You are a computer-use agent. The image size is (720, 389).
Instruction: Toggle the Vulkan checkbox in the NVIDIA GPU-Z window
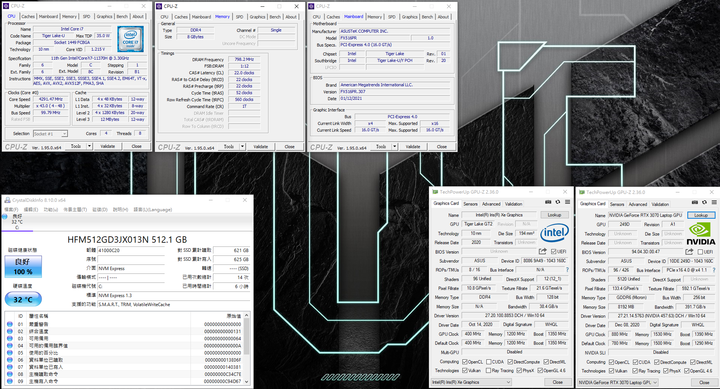(611, 371)
